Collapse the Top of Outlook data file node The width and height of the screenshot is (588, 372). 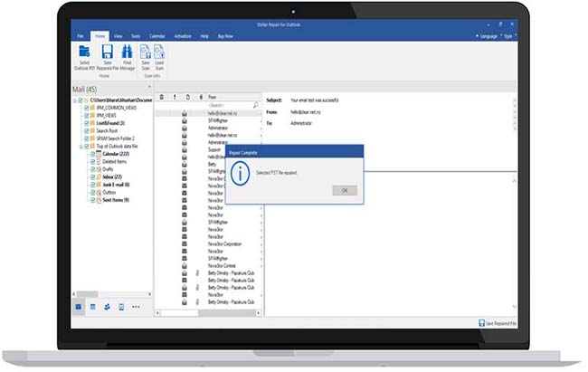(x=81, y=146)
